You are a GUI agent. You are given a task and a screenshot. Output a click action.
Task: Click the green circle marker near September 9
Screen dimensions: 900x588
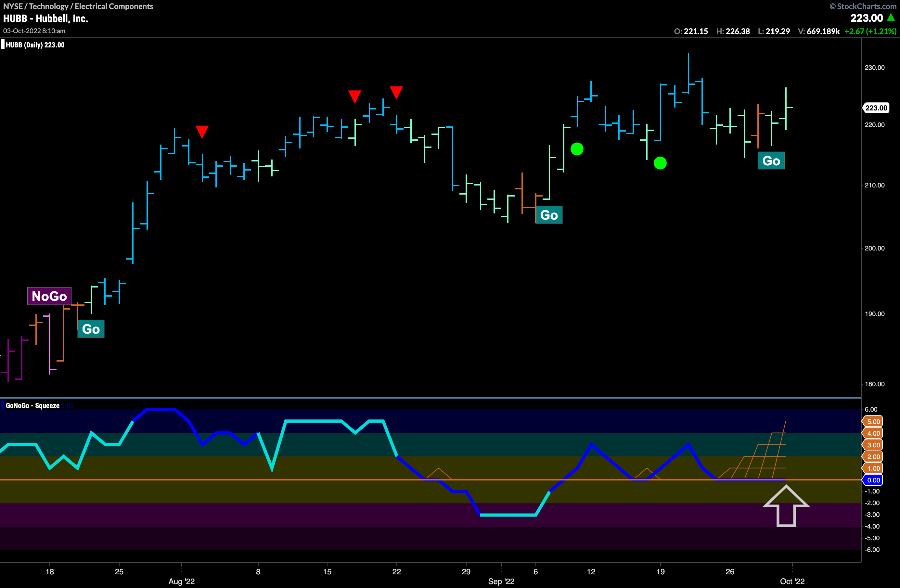coord(577,149)
